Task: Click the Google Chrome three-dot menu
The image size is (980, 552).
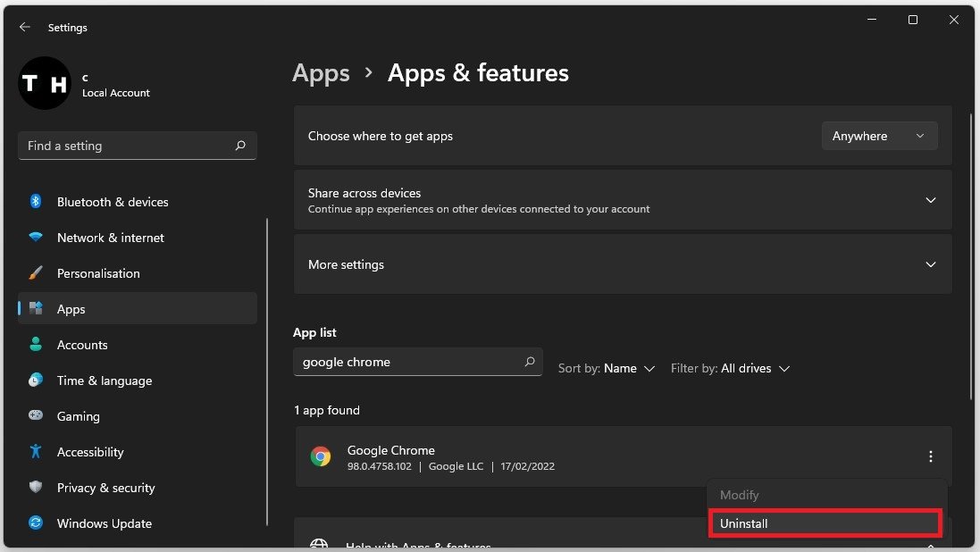Action: [x=931, y=457]
